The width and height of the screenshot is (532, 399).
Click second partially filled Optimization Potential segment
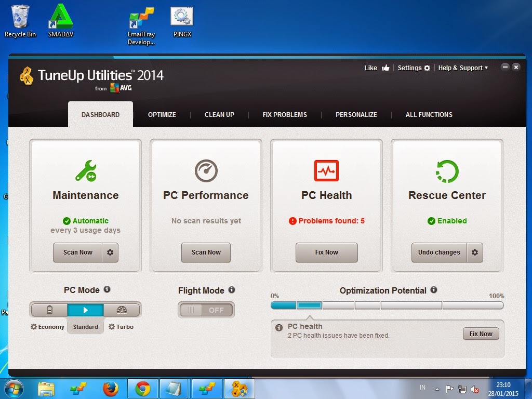click(310, 305)
